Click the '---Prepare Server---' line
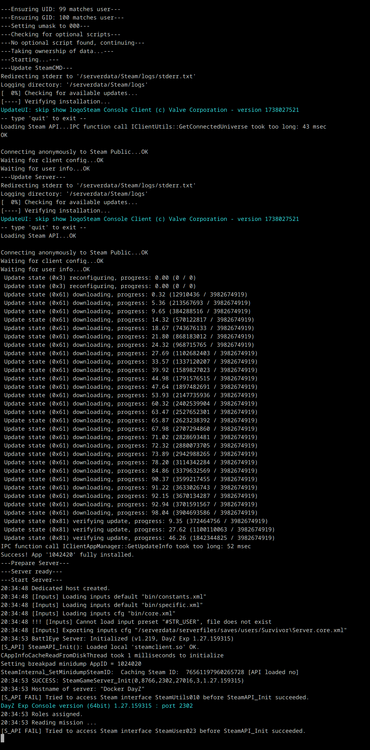The image size is (370, 750). [36, 562]
